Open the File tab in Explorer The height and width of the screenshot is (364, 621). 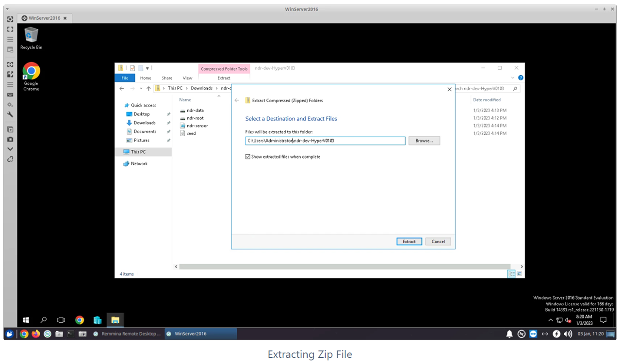click(x=125, y=78)
